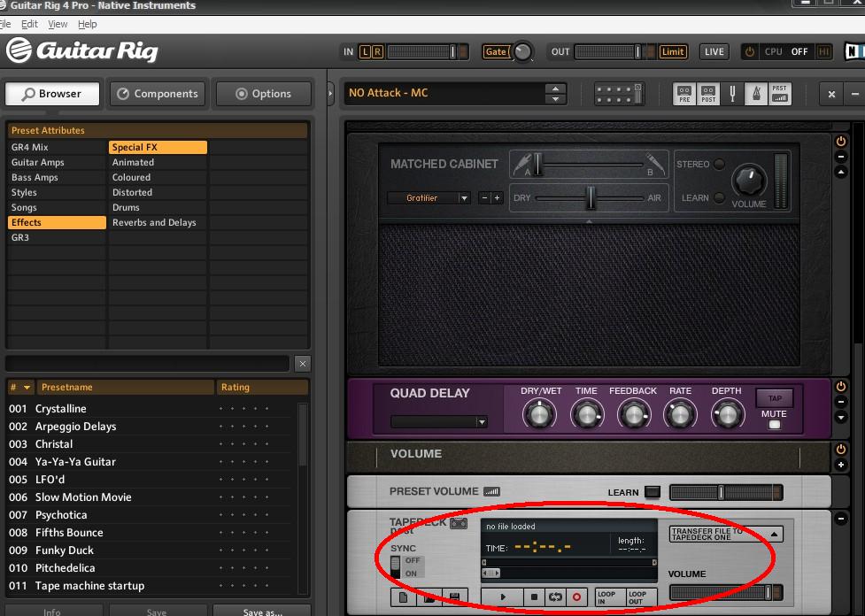Image resolution: width=865 pixels, height=616 pixels.
Task: Click microphone B icon in Matched Cabinet
Action: 655,164
